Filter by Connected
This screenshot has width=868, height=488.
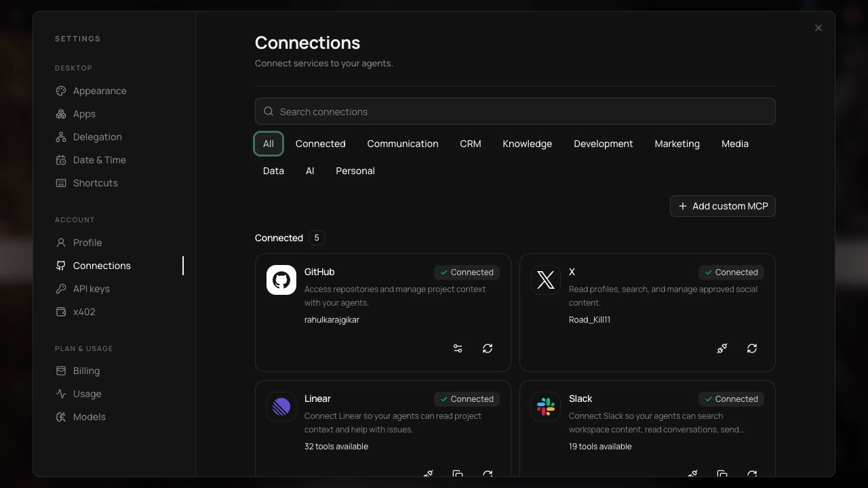[321, 144]
